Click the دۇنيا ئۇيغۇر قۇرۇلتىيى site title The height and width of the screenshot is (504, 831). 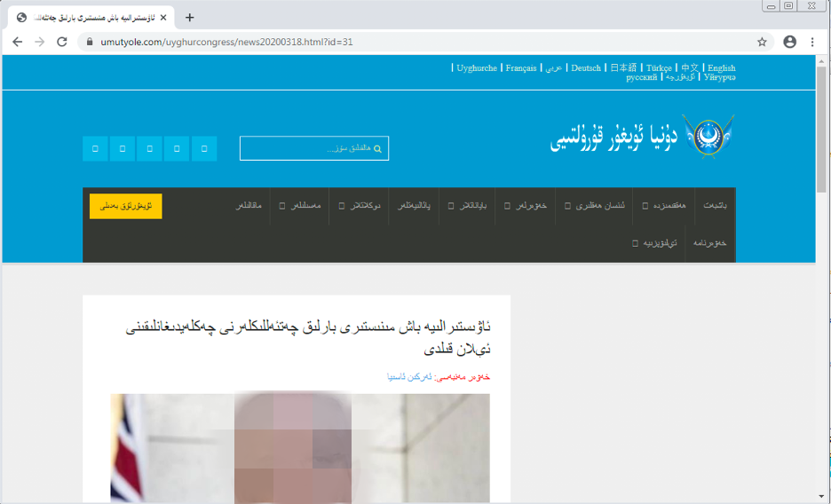coord(613,138)
